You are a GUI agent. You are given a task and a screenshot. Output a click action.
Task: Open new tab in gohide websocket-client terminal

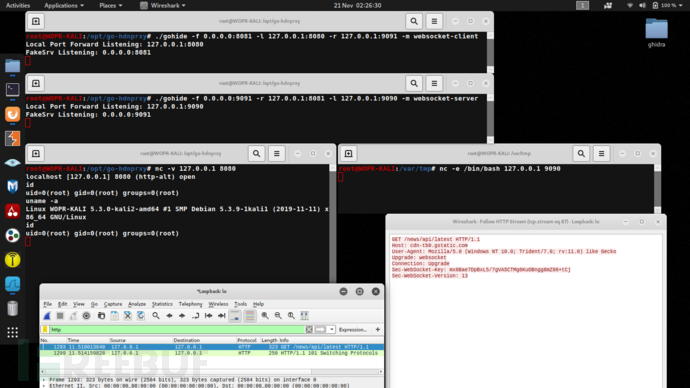coord(36,21)
